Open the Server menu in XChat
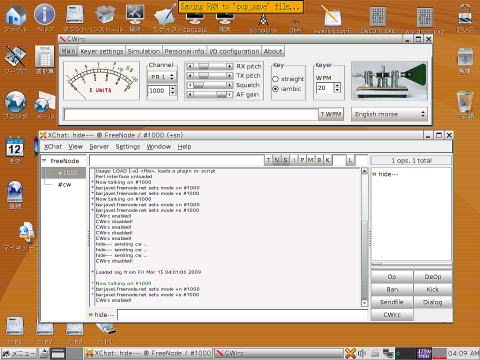The width and height of the screenshot is (480, 360). click(99, 147)
